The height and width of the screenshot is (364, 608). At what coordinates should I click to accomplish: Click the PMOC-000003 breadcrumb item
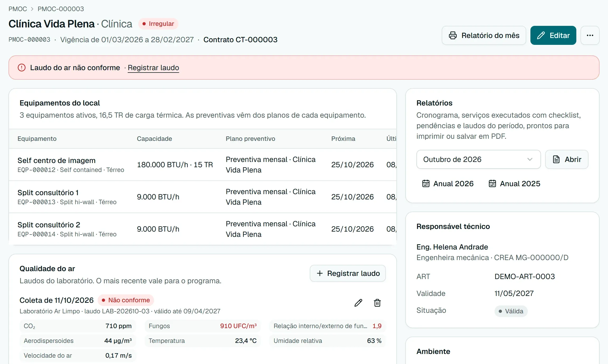pyautogui.click(x=61, y=9)
